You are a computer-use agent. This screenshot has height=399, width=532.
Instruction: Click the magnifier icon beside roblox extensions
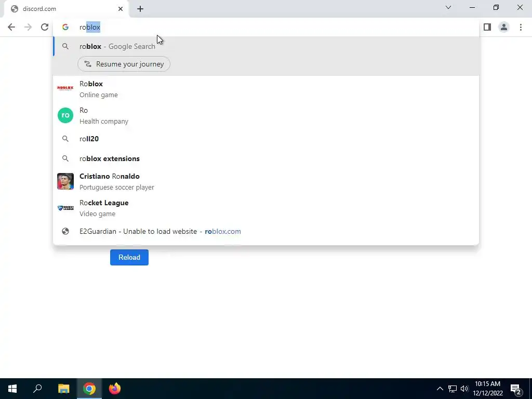click(x=65, y=158)
